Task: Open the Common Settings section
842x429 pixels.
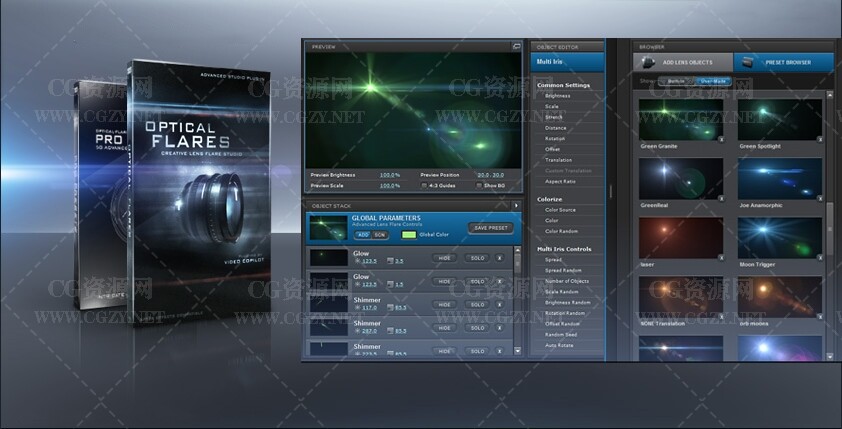Action: coord(563,85)
